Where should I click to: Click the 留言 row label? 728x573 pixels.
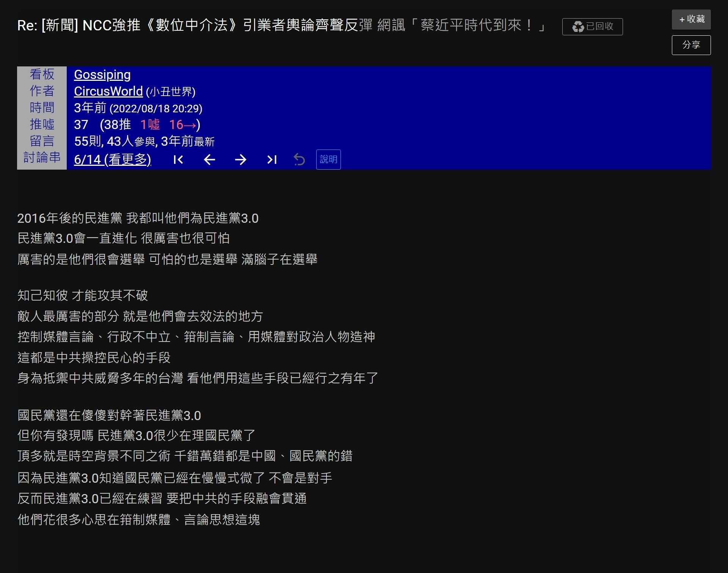click(42, 141)
